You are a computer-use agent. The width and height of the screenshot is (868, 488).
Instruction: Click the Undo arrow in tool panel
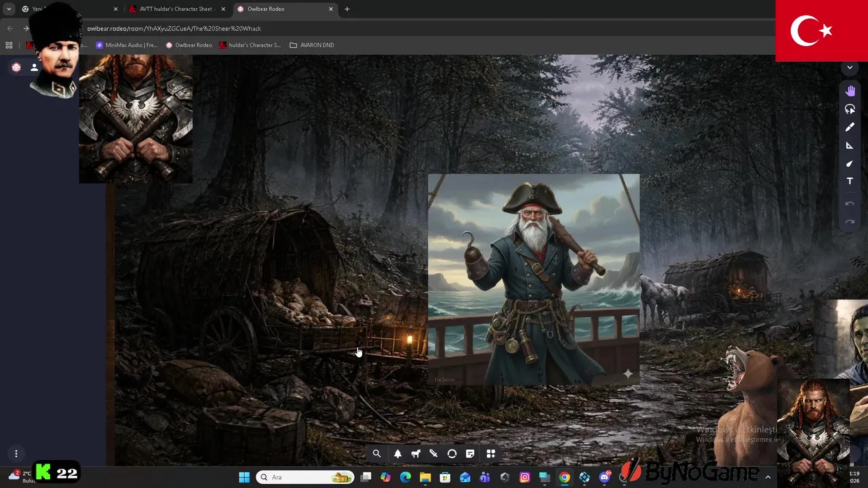(850, 204)
